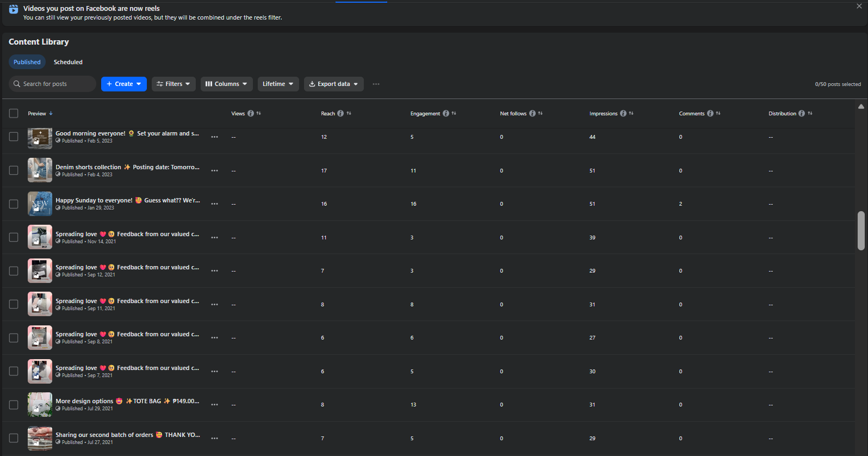
Task: Sort by Impressions using sort arrows icon
Action: (x=631, y=114)
